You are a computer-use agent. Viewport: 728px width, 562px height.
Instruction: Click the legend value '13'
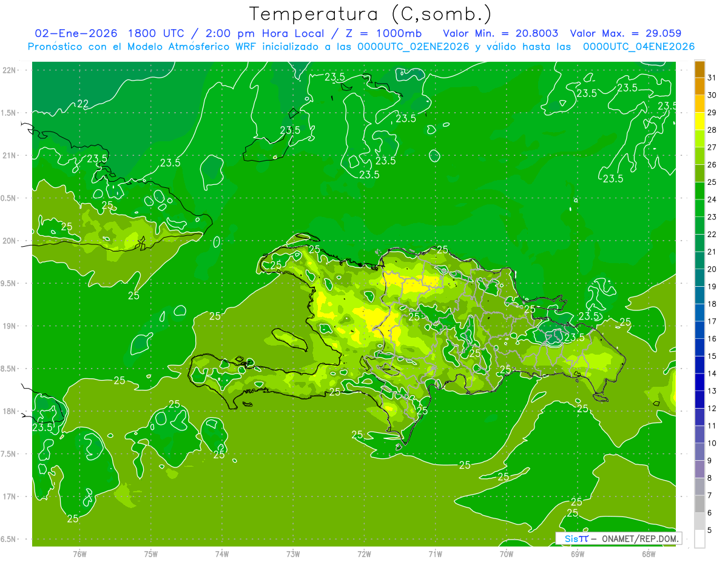(712, 391)
